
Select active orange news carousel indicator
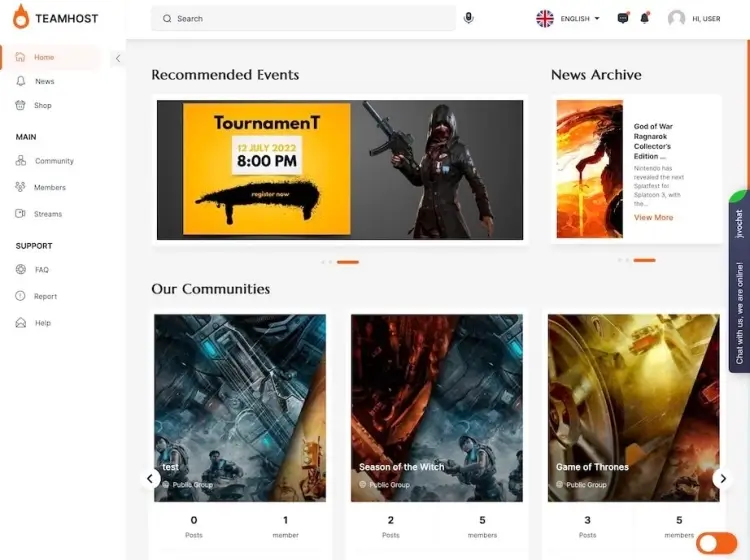(x=644, y=260)
